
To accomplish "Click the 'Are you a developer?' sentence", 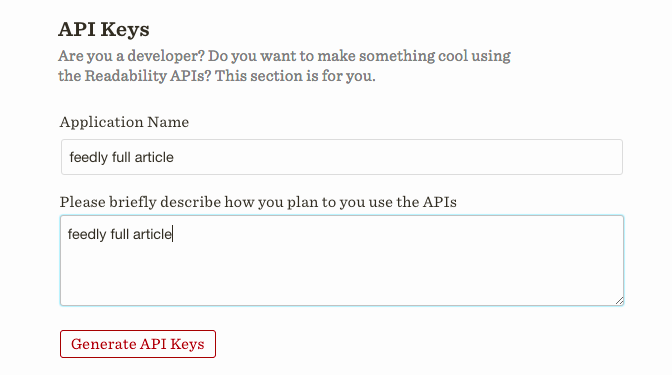I will tap(131, 56).
